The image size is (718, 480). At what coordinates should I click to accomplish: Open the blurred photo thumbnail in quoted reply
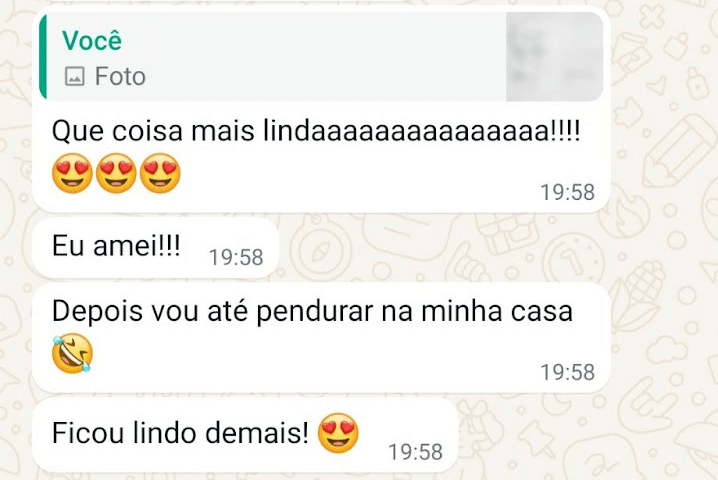pos(555,57)
